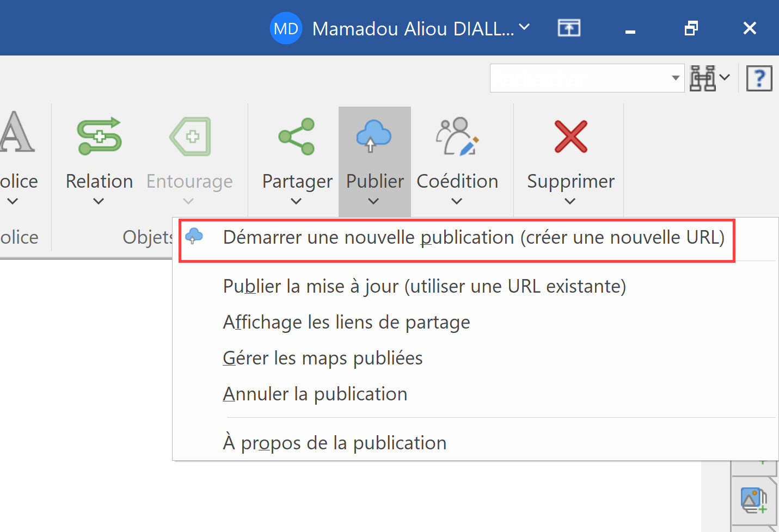779x532 pixels.
Task: Select Démarrer une nouvelle publication
Action: point(473,238)
